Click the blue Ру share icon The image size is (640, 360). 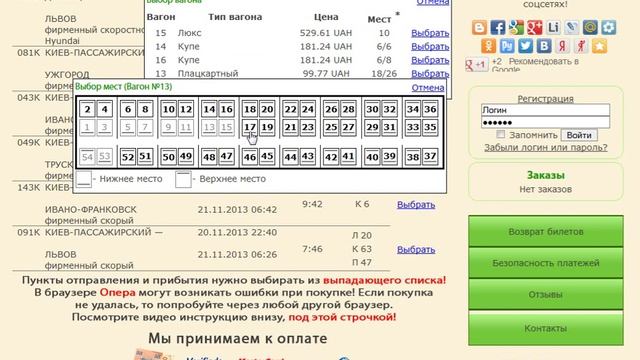pyautogui.click(x=507, y=46)
